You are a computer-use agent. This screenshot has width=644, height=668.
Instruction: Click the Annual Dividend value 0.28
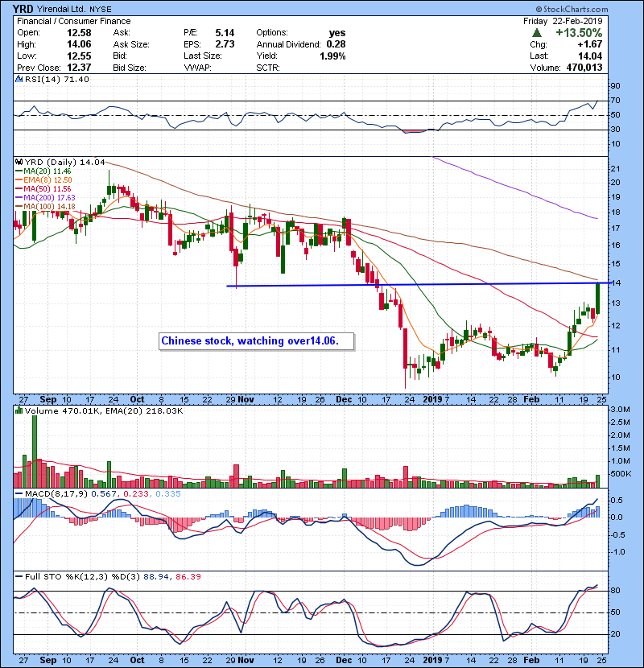point(336,44)
